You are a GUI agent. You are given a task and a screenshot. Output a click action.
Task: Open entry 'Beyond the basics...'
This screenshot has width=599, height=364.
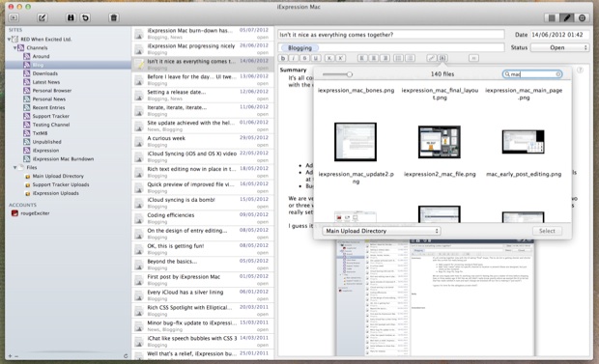coord(203,265)
